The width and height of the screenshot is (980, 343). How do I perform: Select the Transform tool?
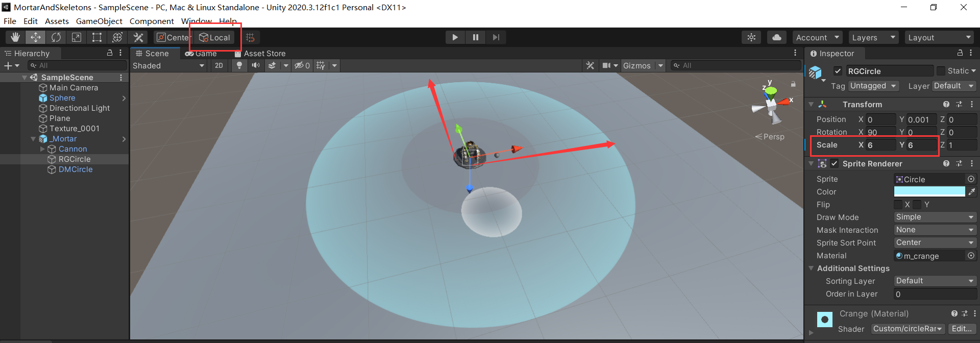click(x=117, y=37)
